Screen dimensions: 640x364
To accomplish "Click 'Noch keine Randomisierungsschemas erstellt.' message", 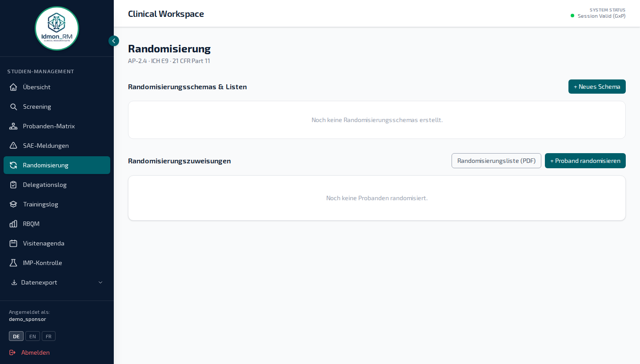I will pos(377,120).
